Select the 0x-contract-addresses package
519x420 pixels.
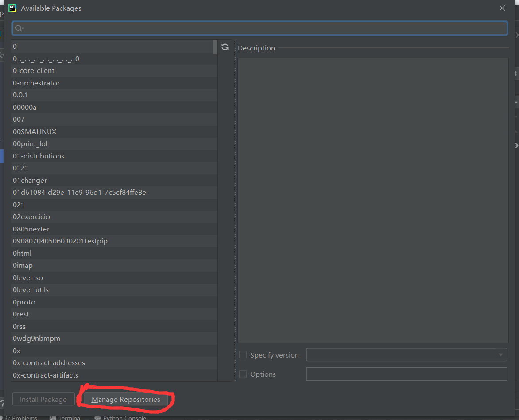[x=114, y=363]
